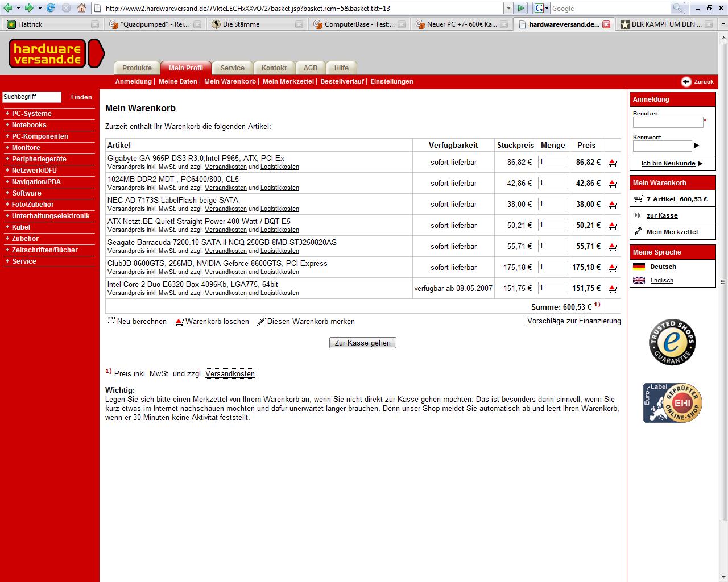Submit login with the arrow beside Kennwort

(697, 145)
